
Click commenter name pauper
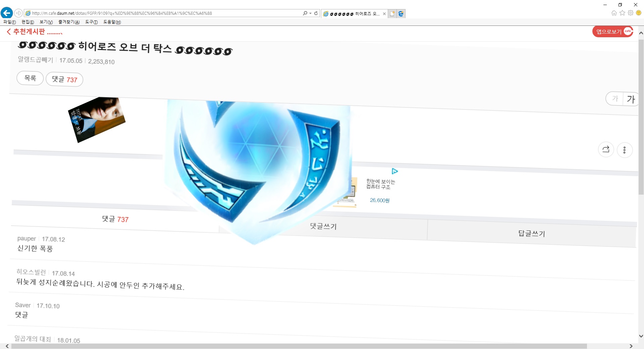click(26, 239)
